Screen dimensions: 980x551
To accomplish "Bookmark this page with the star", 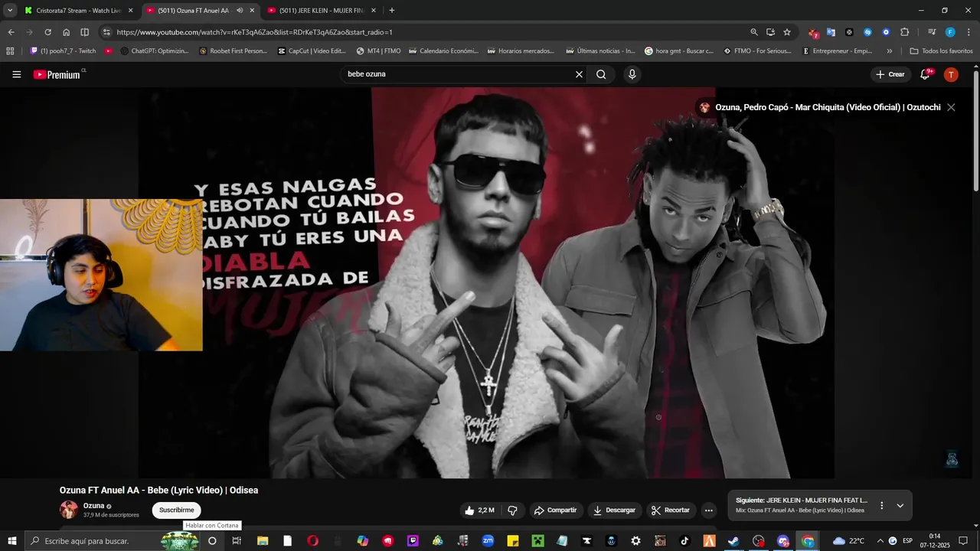I will (786, 32).
